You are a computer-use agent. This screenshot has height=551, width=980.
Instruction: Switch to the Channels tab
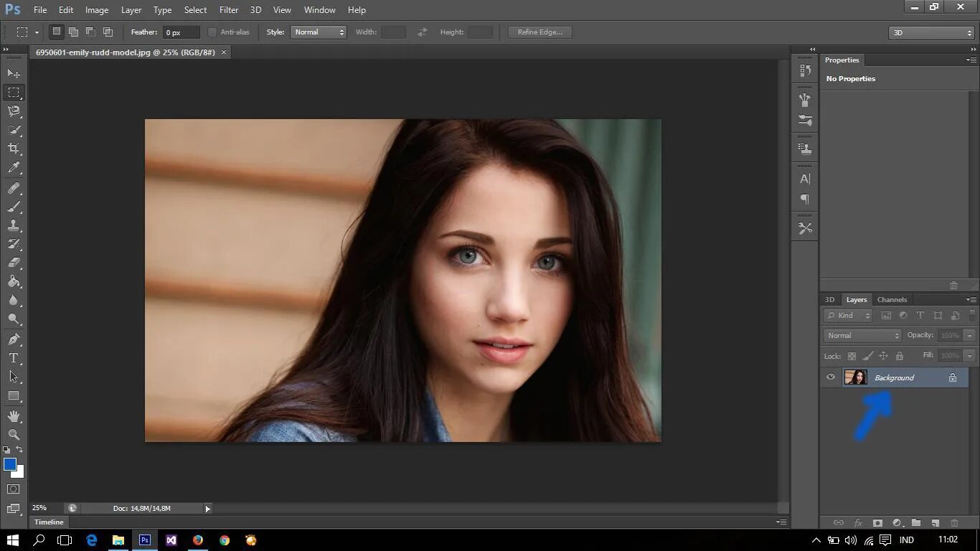pos(892,300)
